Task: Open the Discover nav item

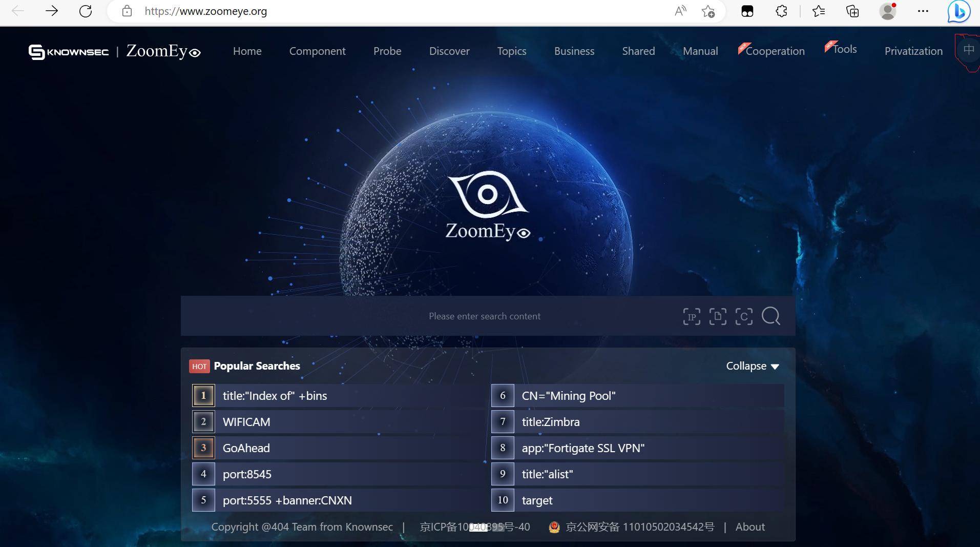Action: pyautogui.click(x=449, y=51)
